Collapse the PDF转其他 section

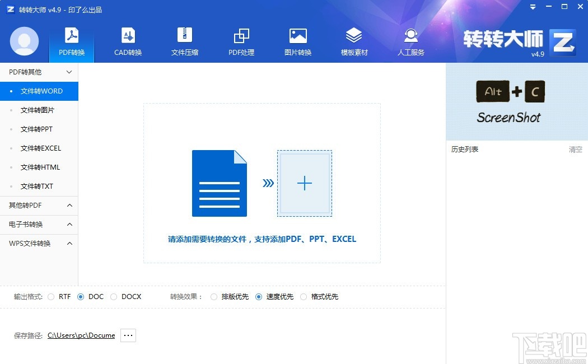coord(69,72)
